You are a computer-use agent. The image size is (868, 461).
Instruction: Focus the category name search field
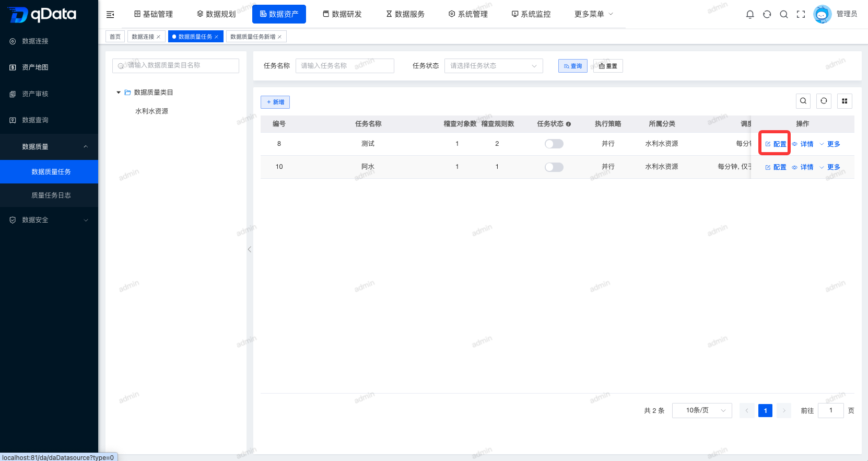point(175,65)
